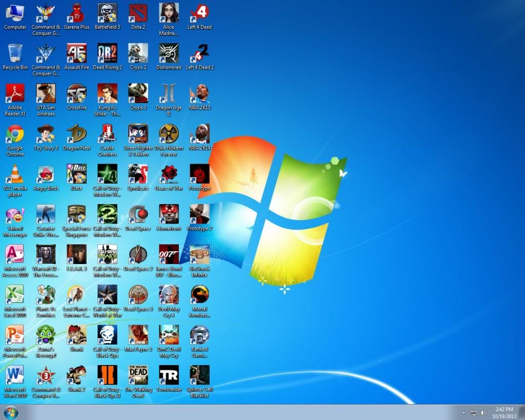Click the Prototype 2 shortcut

[x=199, y=218]
